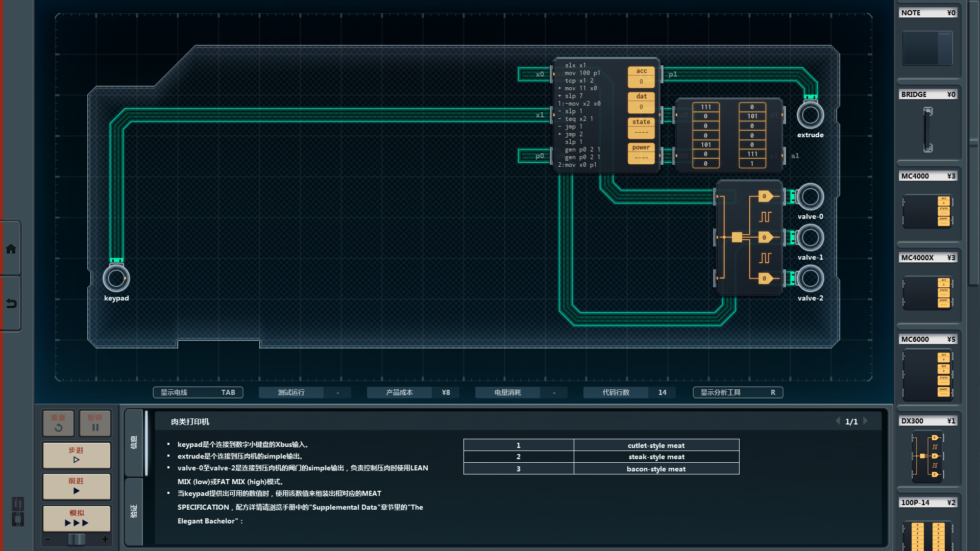The image size is (980, 551).
Task: Toggle show wires (TAB) button
Action: point(198,392)
